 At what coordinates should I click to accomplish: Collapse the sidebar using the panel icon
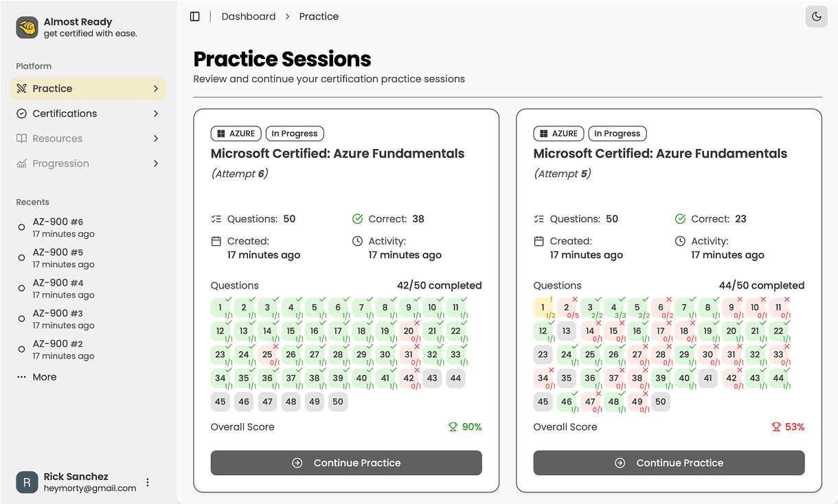click(x=195, y=16)
